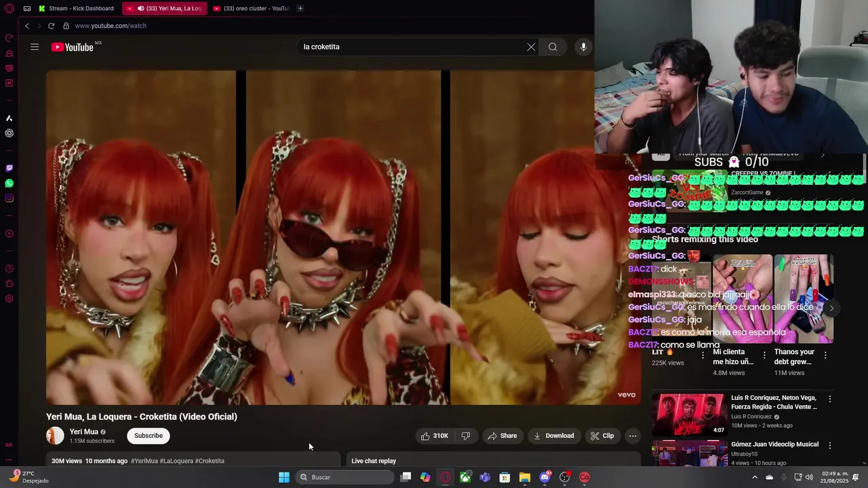This screenshot has width=868, height=488.
Task: Focus the youtube.com address bar
Action: tap(110, 26)
